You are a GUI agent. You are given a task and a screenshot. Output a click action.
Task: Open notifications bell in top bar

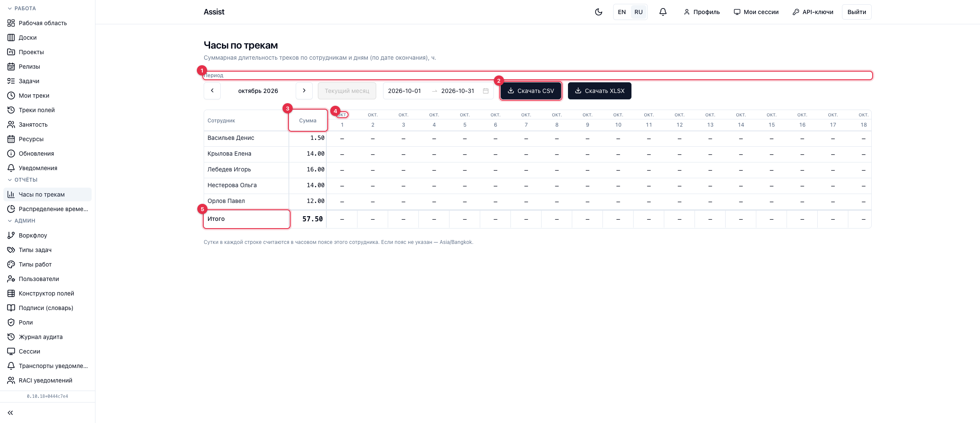coord(663,12)
